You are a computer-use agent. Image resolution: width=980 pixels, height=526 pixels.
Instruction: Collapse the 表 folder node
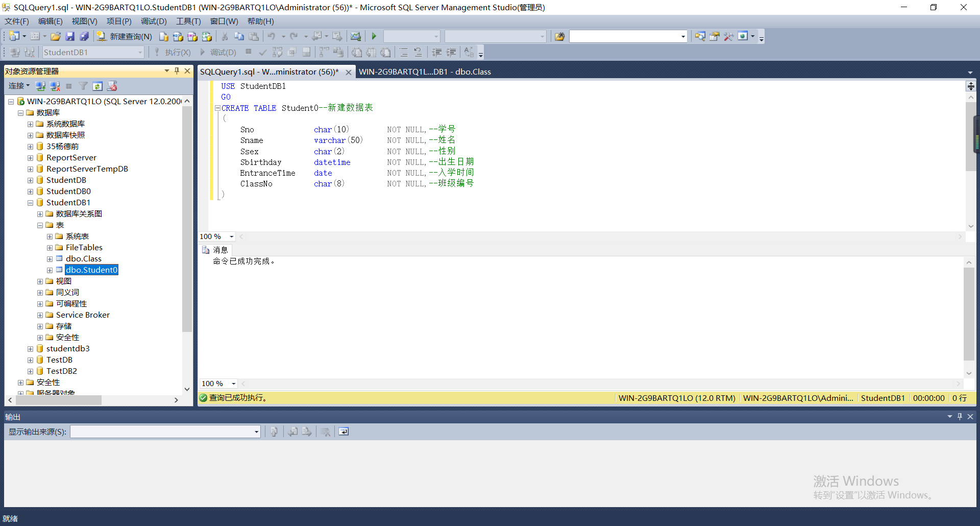(40, 225)
